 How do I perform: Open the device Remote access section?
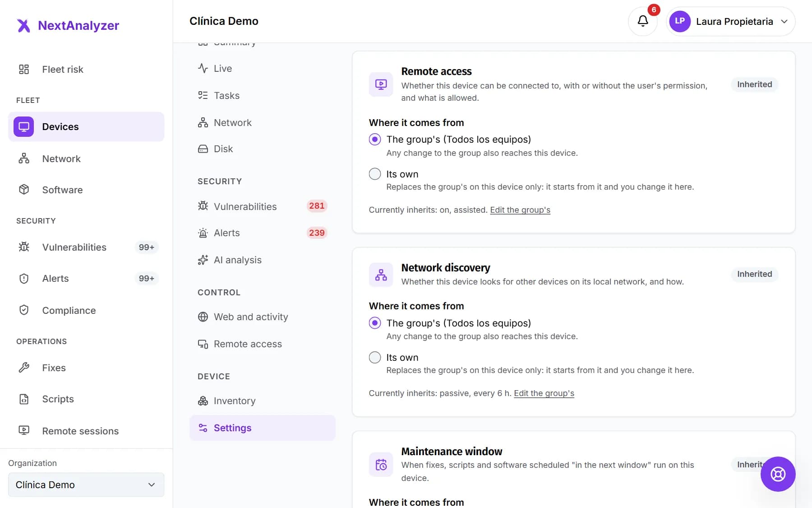click(x=263, y=344)
